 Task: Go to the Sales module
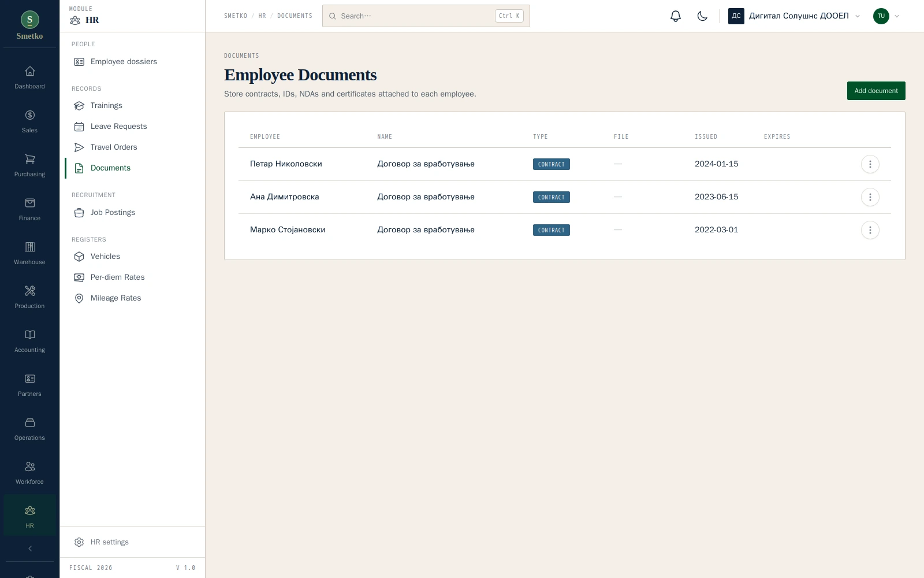tap(29, 122)
